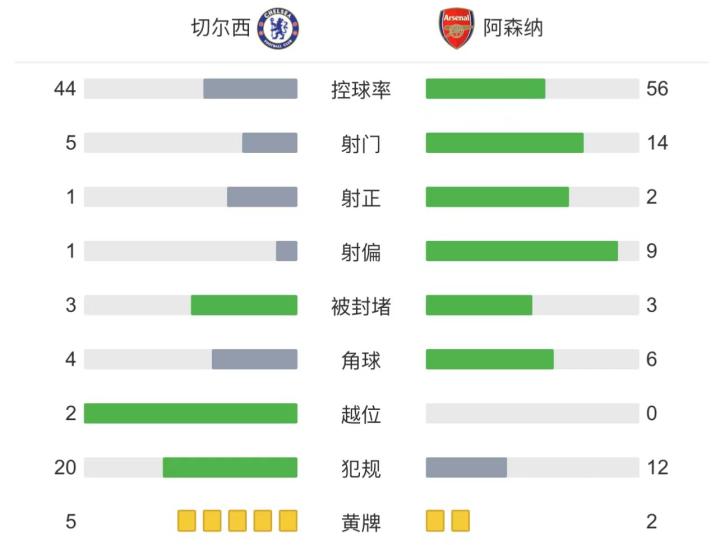Screen dimensions: 720x545
Task: Click the 射门 stat label
Action: 361,144
